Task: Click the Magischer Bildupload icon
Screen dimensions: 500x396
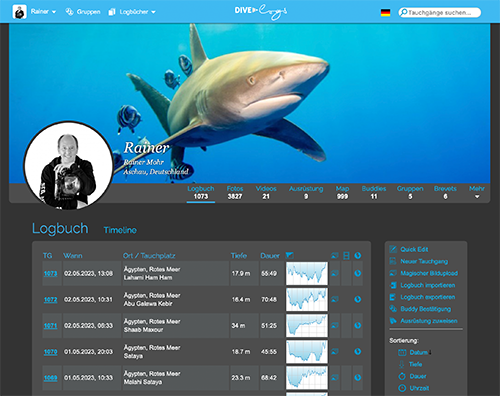Action: point(393,273)
